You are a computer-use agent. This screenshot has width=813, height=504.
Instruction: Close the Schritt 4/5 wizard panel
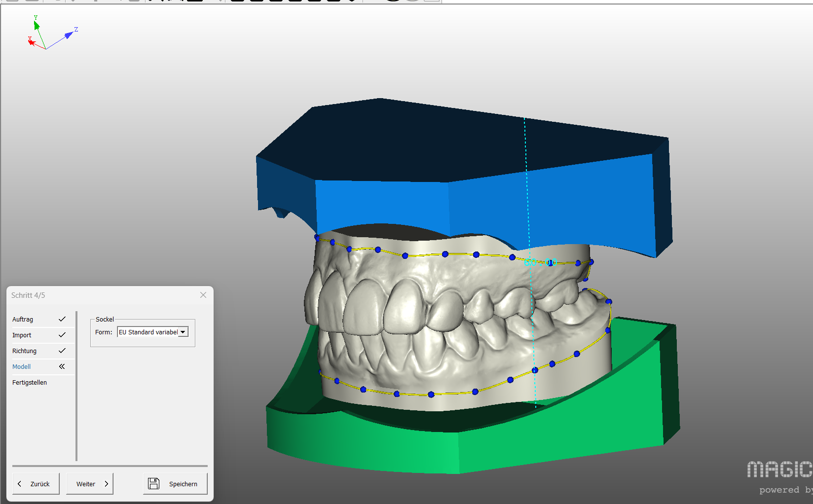pyautogui.click(x=203, y=295)
